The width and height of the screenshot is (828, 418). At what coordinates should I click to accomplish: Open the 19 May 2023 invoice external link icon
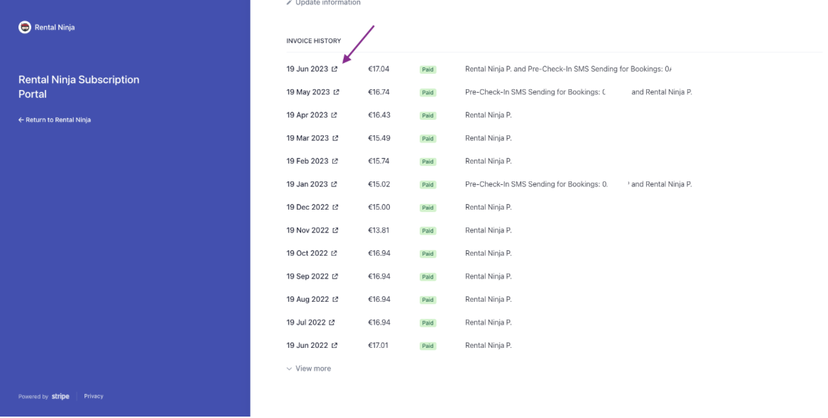[336, 92]
